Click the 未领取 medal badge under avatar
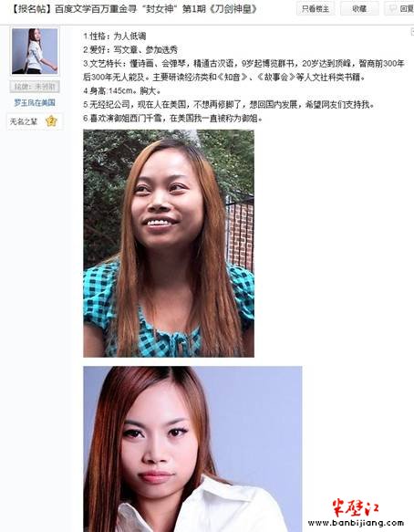The height and width of the screenshot is (532, 414). coord(35,87)
